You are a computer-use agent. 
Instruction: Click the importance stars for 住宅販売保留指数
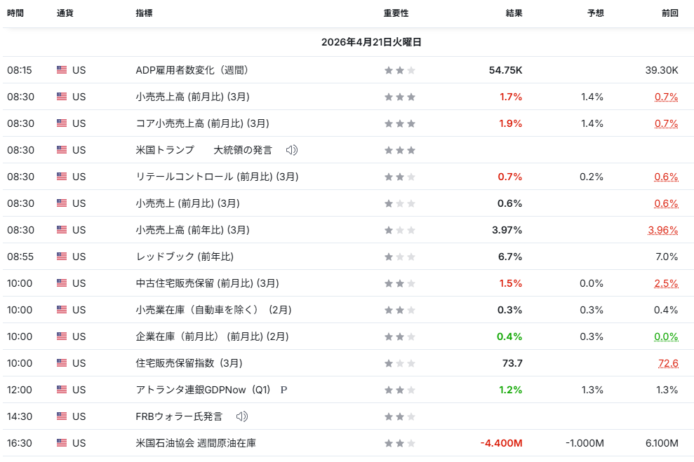(400, 363)
